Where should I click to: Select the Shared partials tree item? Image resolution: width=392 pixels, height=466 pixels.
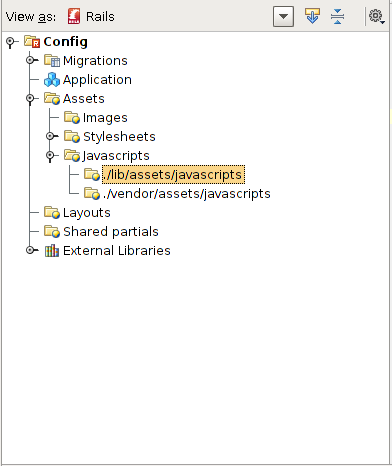(111, 232)
